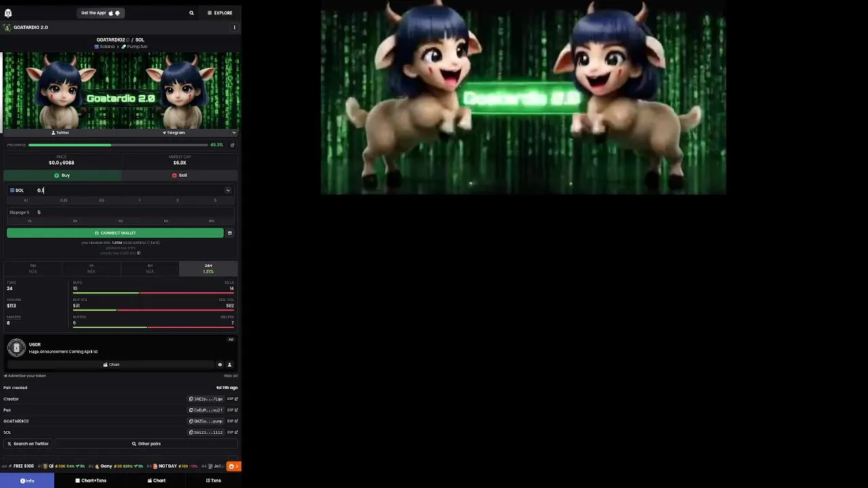Click the bonding progress bar
The image size is (868, 488).
[x=118, y=145]
